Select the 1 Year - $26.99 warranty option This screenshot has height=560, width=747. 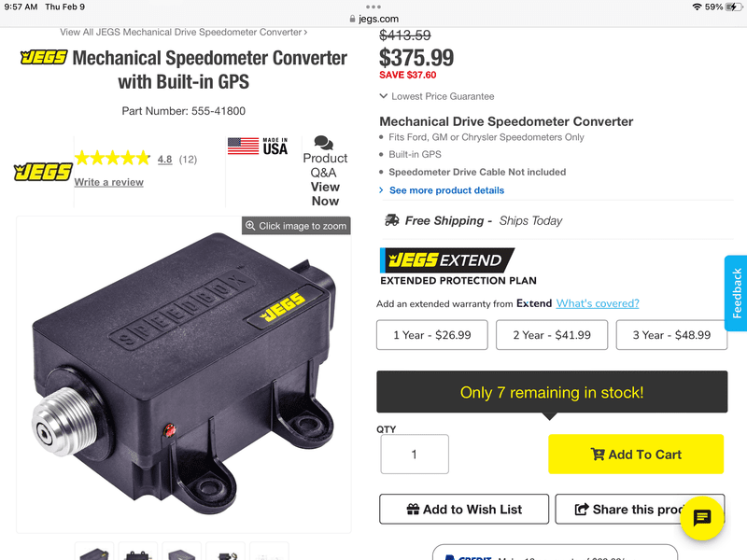pyautogui.click(x=431, y=335)
